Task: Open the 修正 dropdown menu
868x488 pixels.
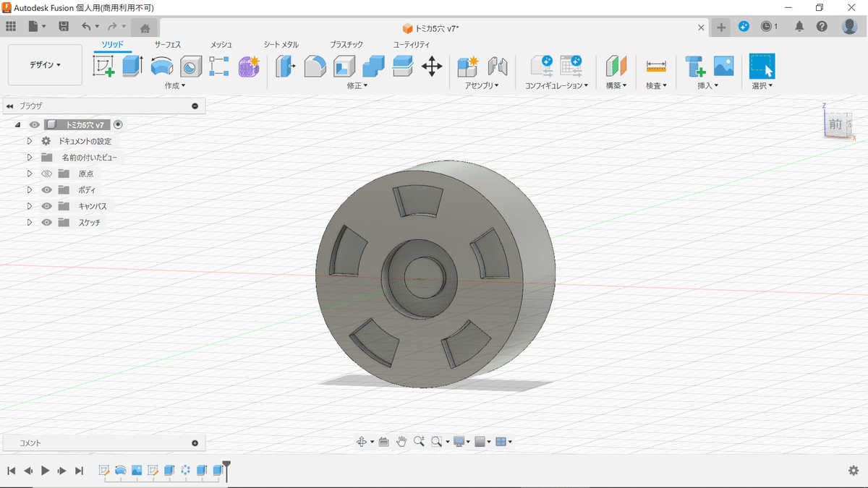Action: tap(357, 85)
